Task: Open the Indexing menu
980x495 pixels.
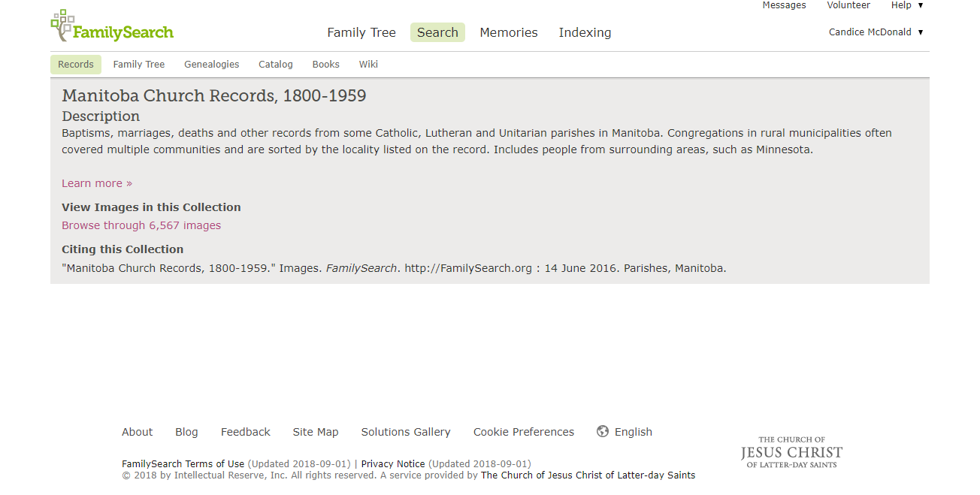Action: tap(585, 32)
